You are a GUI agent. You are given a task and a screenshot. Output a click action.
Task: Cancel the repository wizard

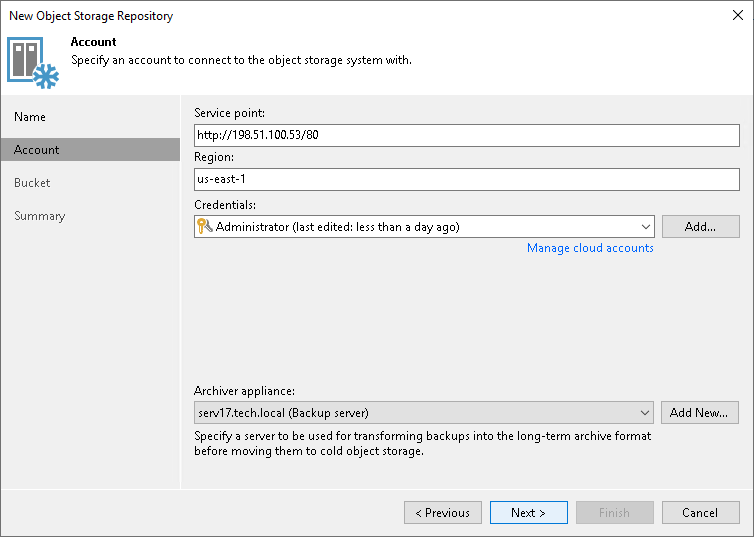[x=700, y=512]
